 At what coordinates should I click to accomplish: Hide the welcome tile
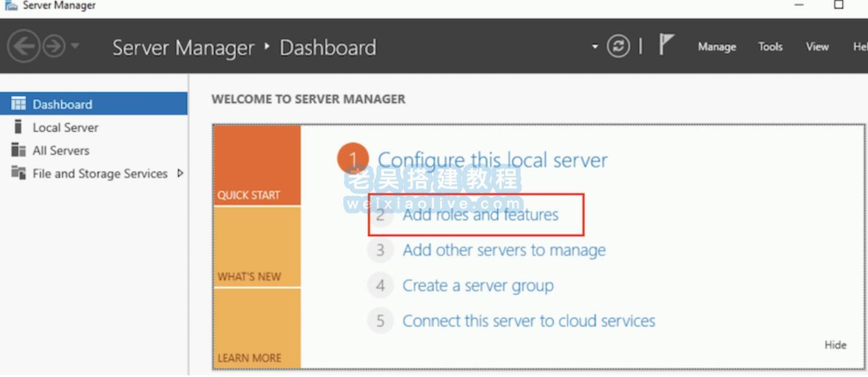[x=835, y=345]
